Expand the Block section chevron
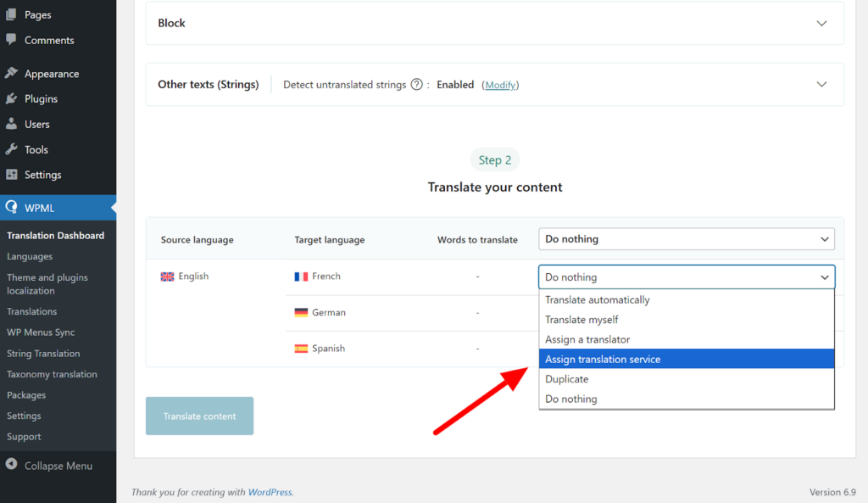The width and height of the screenshot is (868, 503). pos(821,23)
